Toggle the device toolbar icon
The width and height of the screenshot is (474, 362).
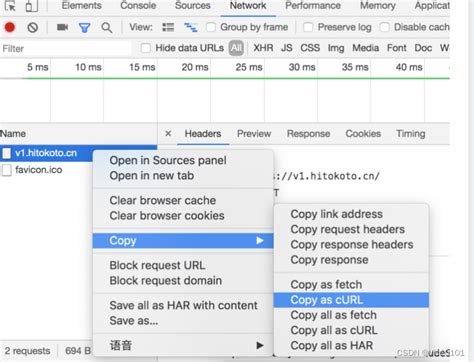point(32,6)
